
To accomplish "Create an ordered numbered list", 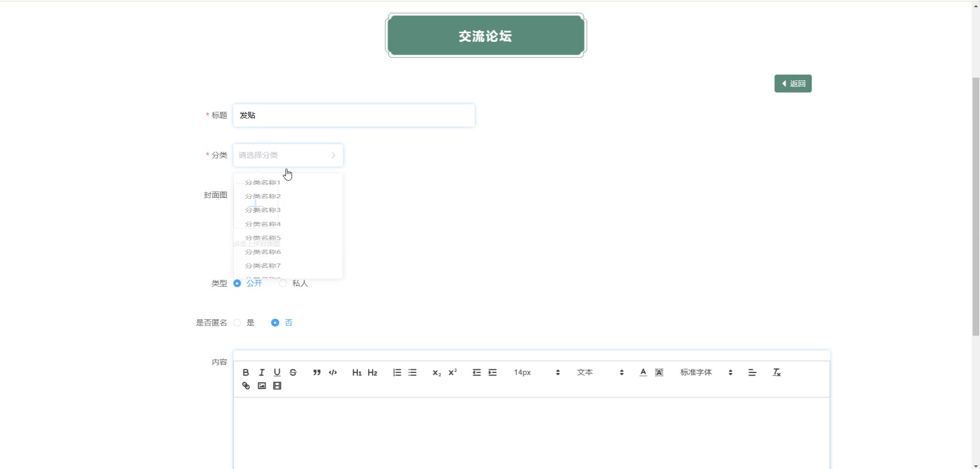I will (x=397, y=372).
